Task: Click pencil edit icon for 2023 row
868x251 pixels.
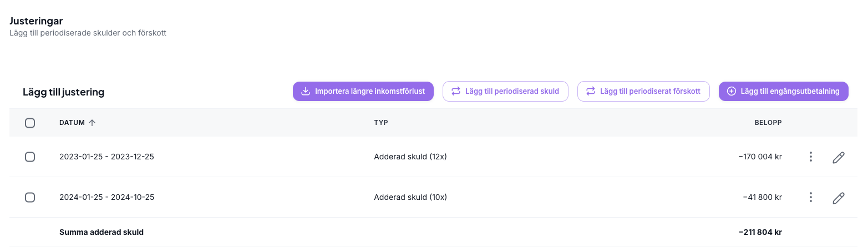Action: pos(839,157)
